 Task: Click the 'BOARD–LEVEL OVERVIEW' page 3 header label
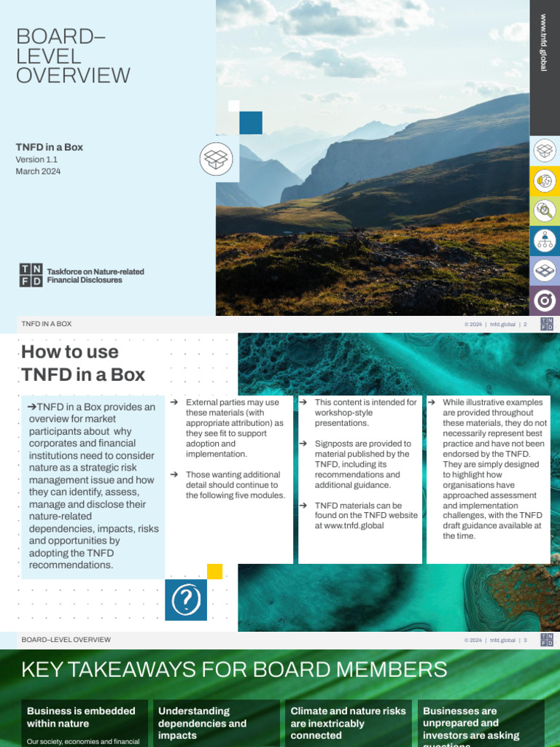click(x=66, y=640)
